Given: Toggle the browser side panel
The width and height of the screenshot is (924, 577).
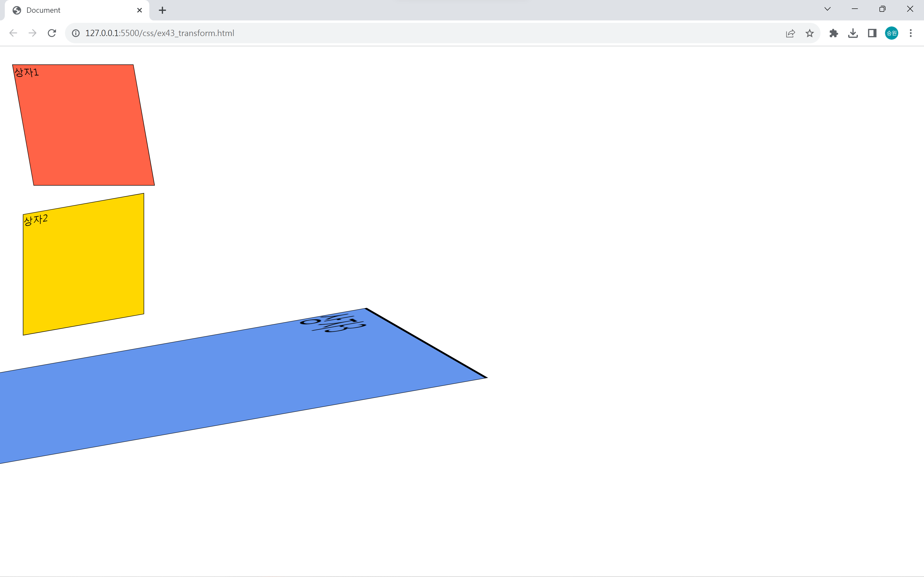Looking at the screenshot, I should click(x=872, y=33).
